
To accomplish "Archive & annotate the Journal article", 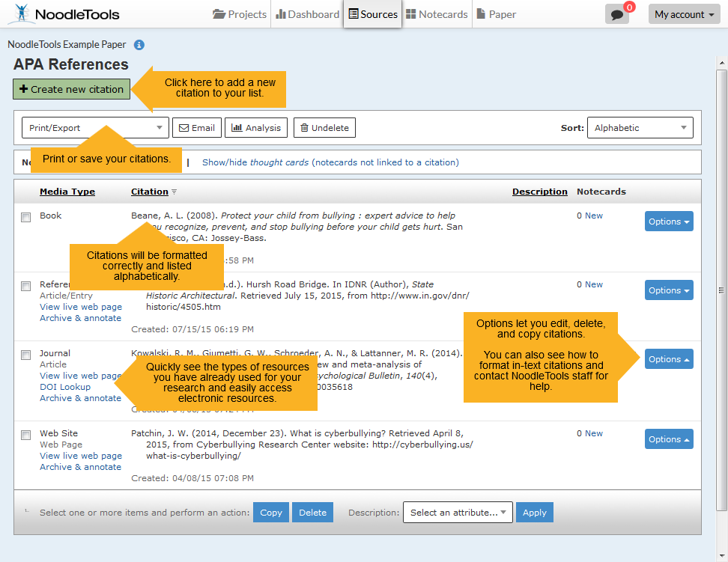I will (x=80, y=398).
